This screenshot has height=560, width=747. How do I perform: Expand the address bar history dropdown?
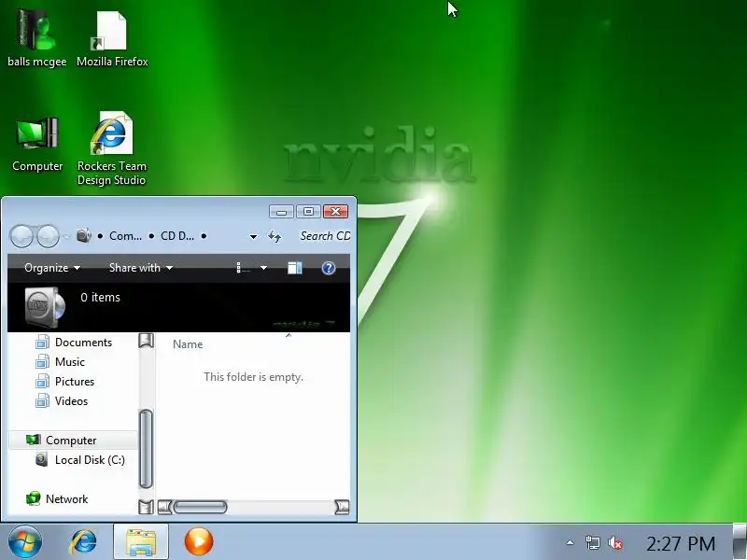pos(253,236)
